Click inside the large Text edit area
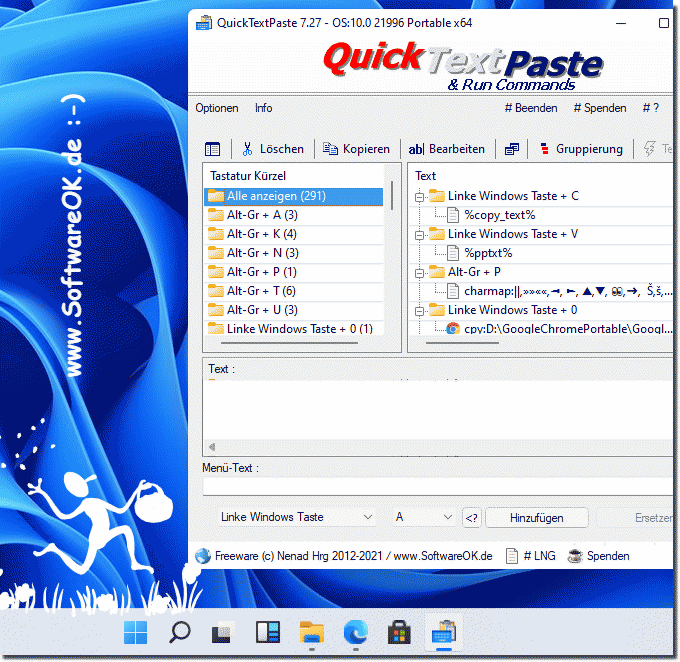Screen dimensions: 680x662 [438, 410]
